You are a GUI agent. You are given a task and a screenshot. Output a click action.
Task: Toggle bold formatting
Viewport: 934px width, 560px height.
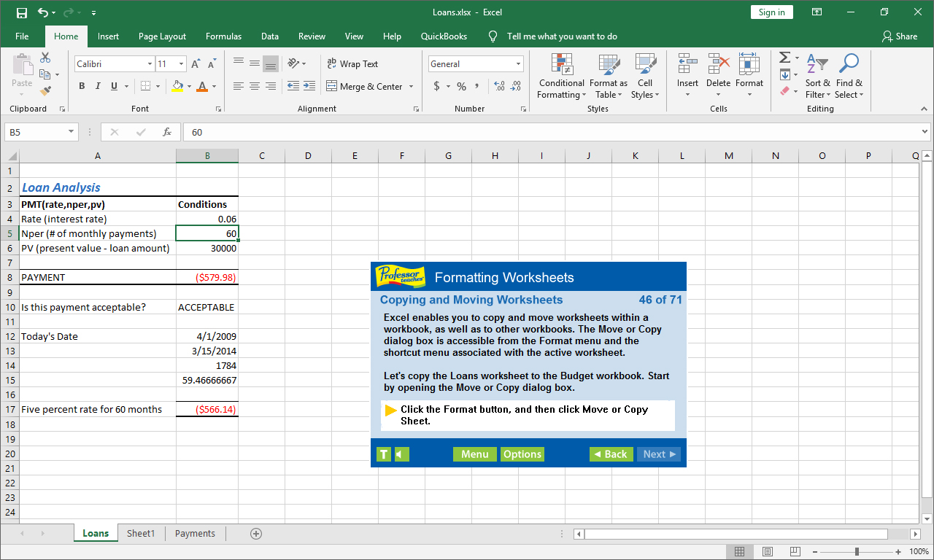[x=82, y=85]
